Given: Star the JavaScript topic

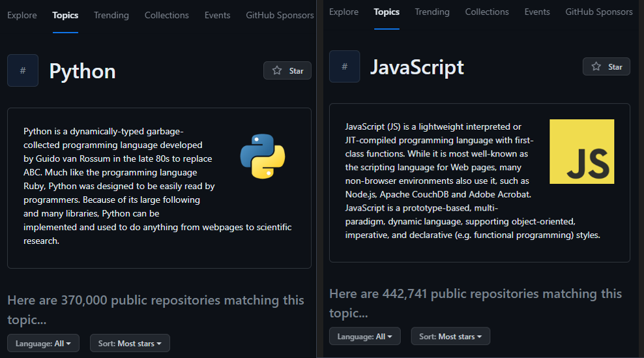Looking at the screenshot, I should [x=606, y=67].
